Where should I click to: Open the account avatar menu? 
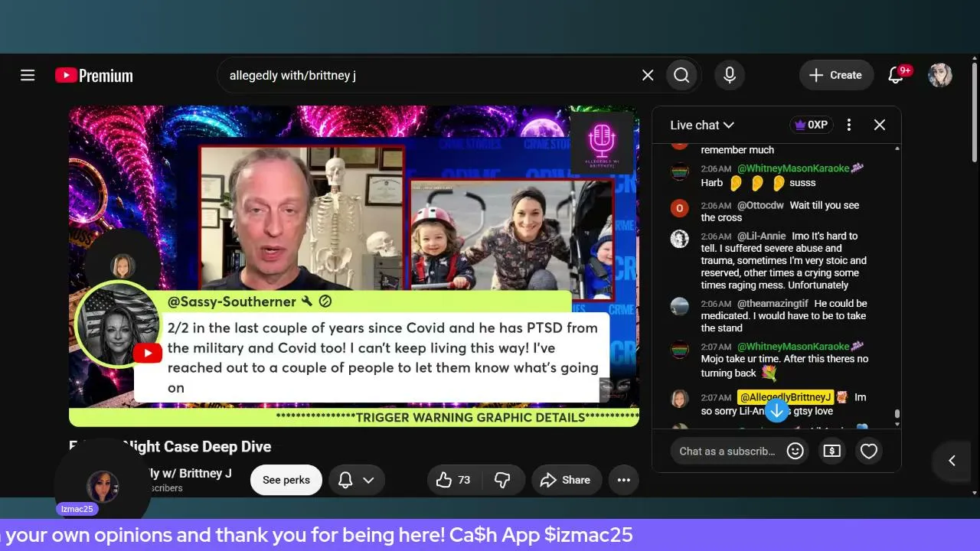pos(940,75)
